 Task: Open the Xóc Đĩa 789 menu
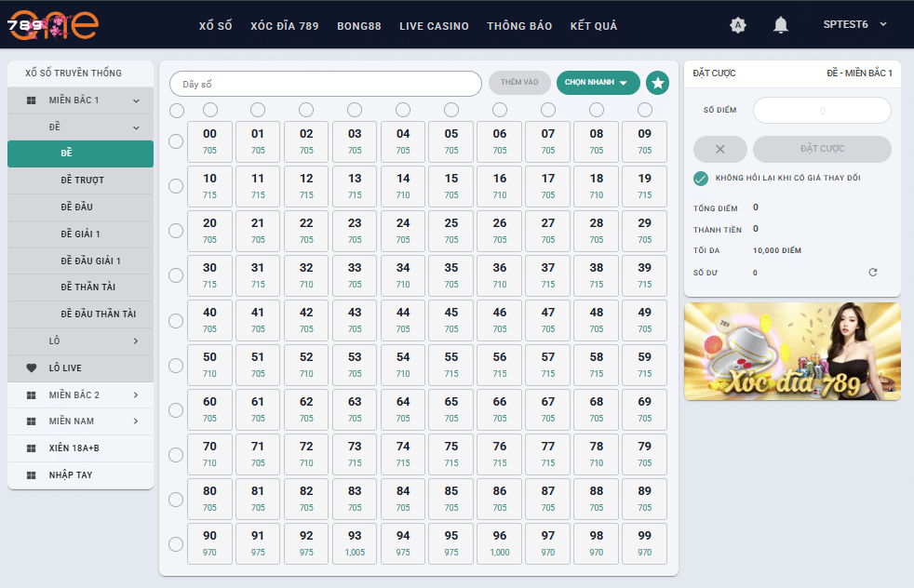pos(285,26)
